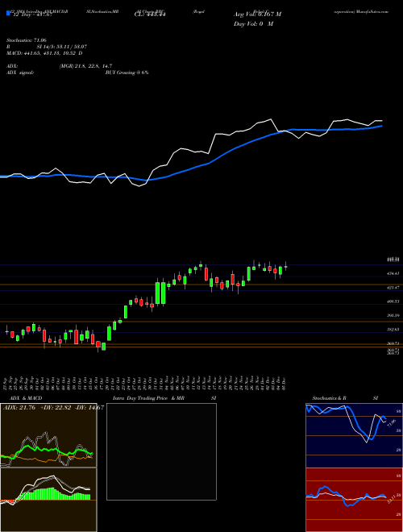Open the blue Stochastics mini chart

pyautogui.click(x=354, y=435)
